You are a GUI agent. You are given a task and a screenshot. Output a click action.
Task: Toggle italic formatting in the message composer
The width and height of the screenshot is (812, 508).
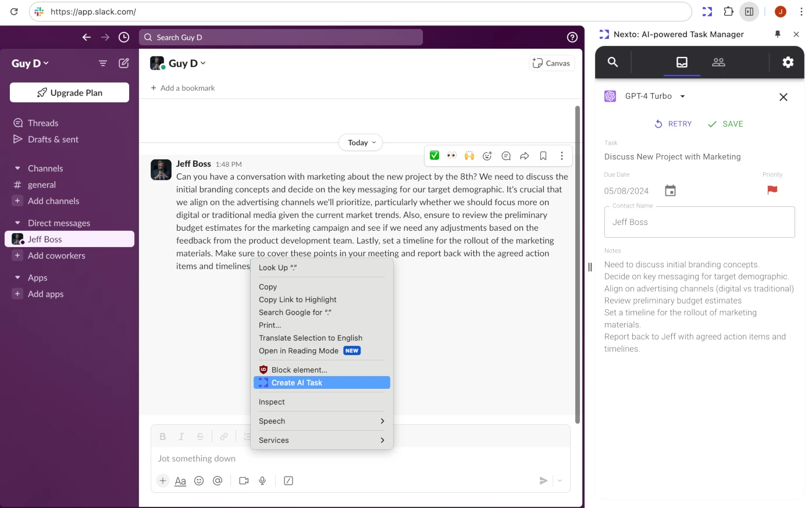181,436
